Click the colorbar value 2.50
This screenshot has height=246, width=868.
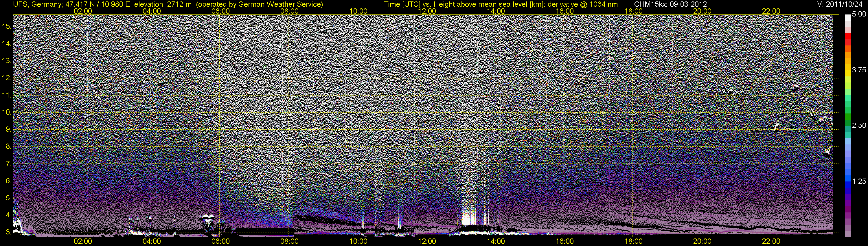[x=859, y=125]
